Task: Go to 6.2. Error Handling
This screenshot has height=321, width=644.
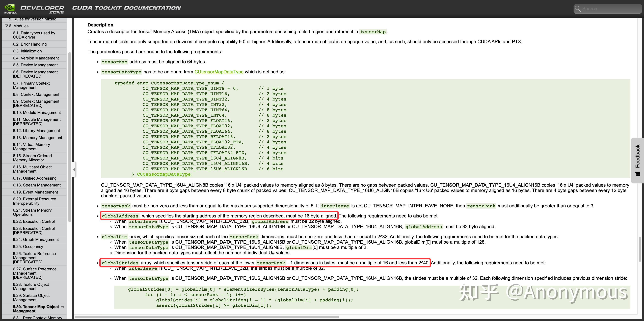Action: click(x=30, y=44)
